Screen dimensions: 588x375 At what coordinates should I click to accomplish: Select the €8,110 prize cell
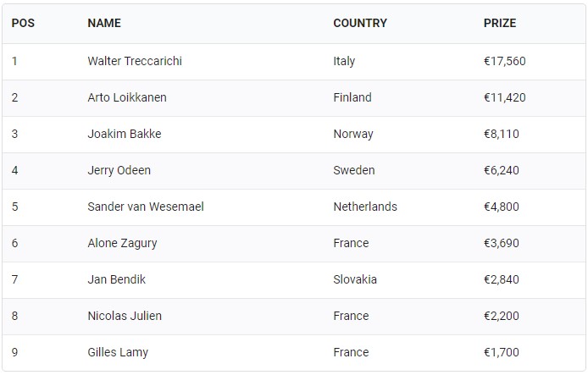point(502,134)
